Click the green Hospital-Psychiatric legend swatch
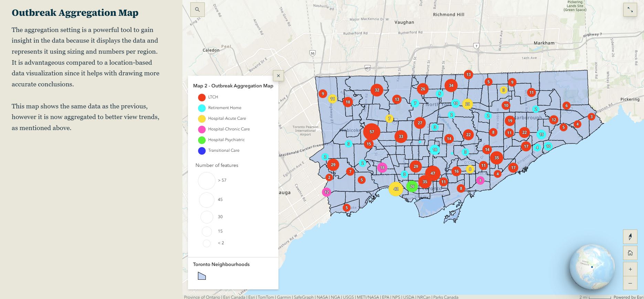Screen dimensions: 644x299 pos(202,140)
